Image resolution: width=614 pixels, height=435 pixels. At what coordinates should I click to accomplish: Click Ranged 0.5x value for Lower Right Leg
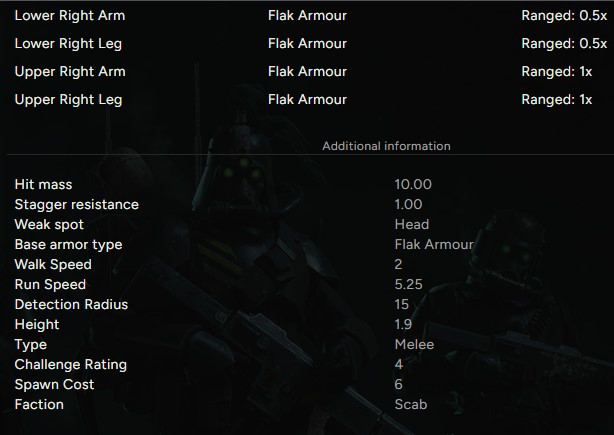pyautogui.click(x=564, y=44)
